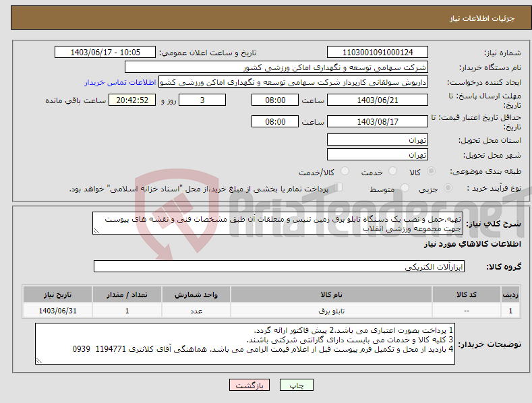The width and height of the screenshot is (532, 403).
Task: Click delivery province field تهران
Action: coord(378,139)
